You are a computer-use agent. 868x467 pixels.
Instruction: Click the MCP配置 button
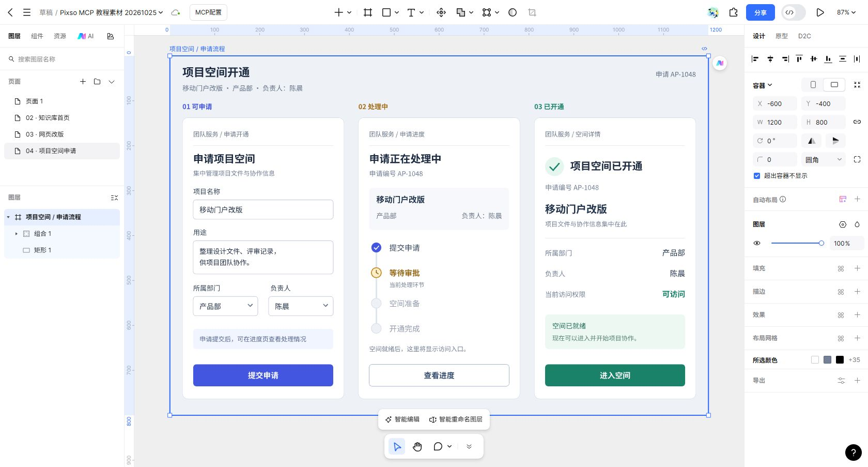coord(208,12)
